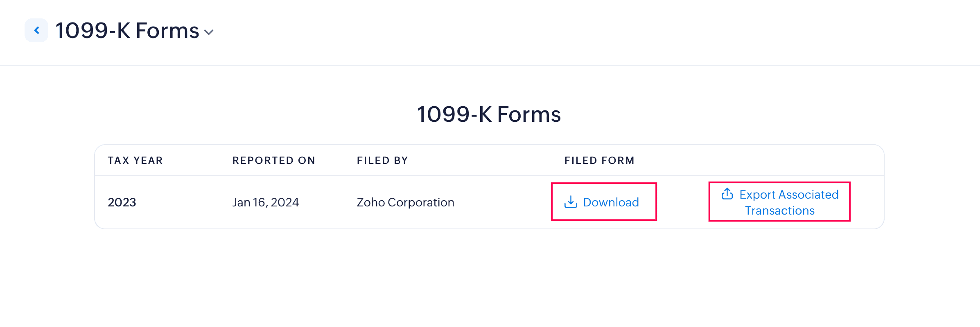
Task: Click the centered 1099-K Forms heading
Action: point(489,114)
